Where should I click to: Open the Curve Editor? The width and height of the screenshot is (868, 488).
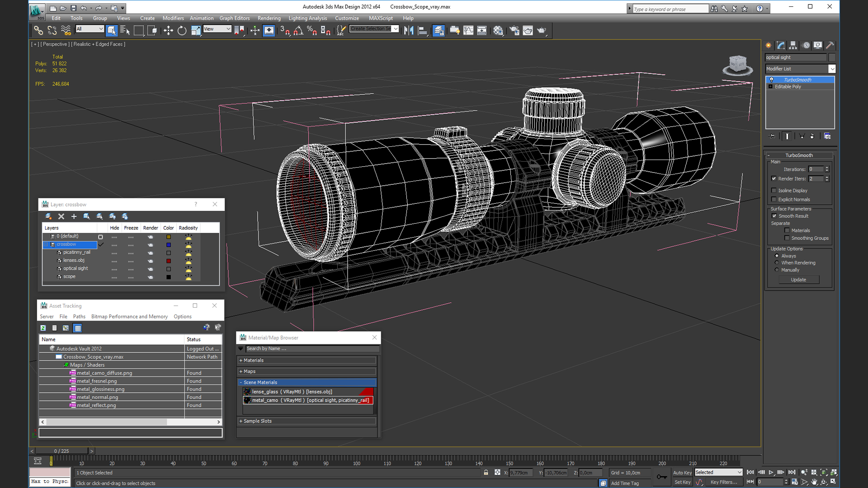[x=468, y=30]
